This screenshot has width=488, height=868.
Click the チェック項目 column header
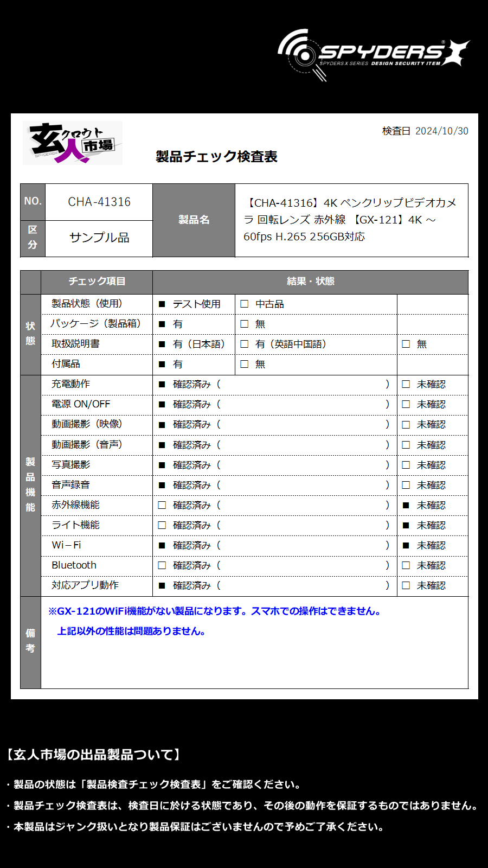[97, 282]
